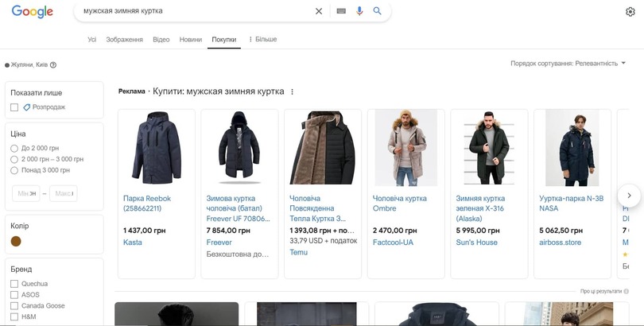Check the Canada Goose brand filter

tap(14, 306)
